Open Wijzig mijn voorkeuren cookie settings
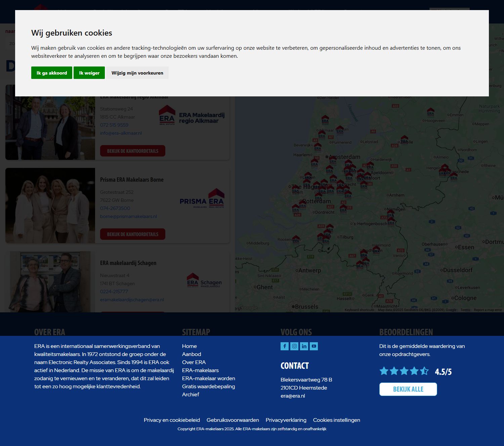 (137, 73)
